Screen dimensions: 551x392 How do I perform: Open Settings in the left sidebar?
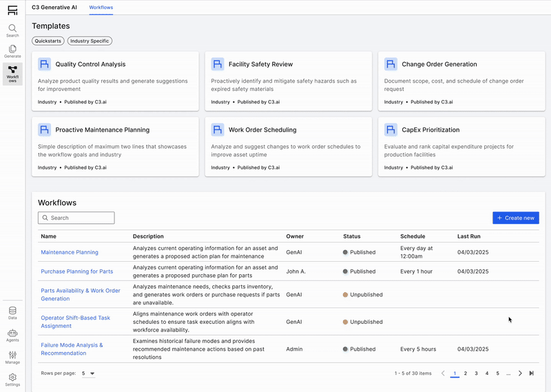click(12, 380)
